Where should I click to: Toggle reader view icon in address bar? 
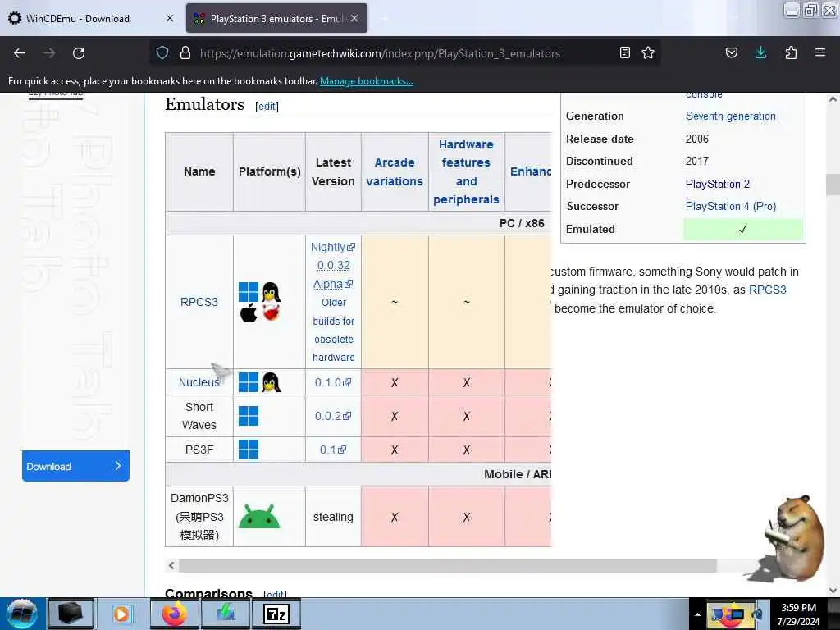[624, 52]
